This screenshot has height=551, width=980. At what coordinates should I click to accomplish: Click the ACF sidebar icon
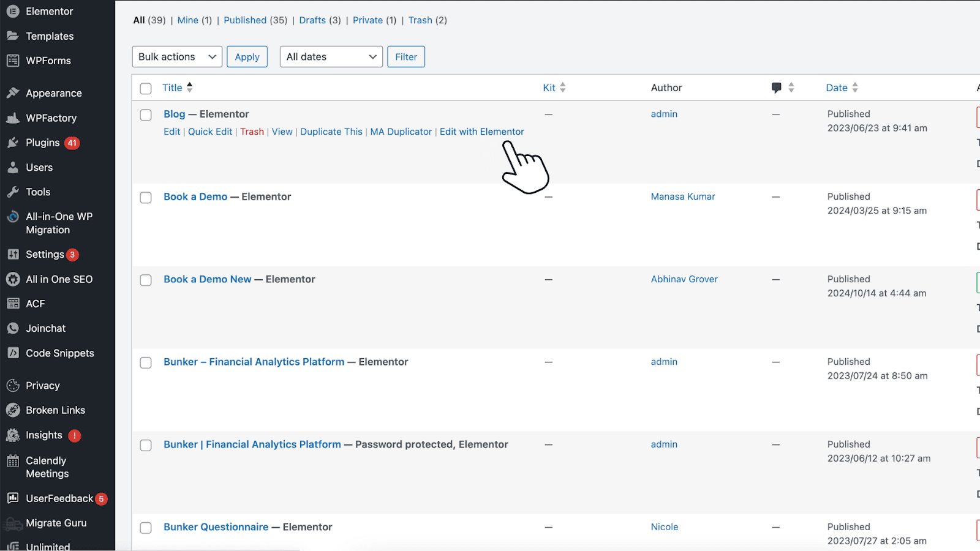[13, 304]
